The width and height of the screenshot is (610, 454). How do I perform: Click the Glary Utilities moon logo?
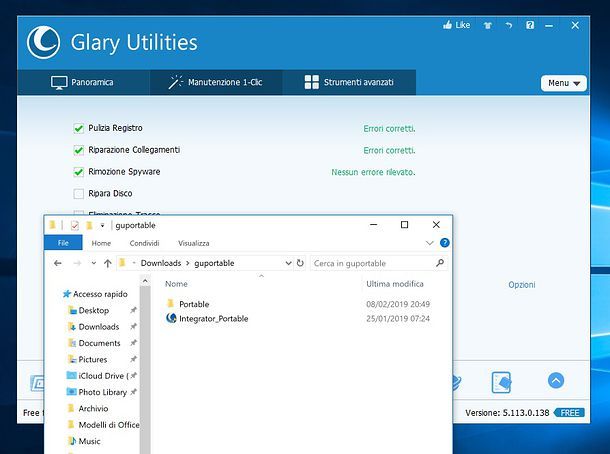(43, 42)
